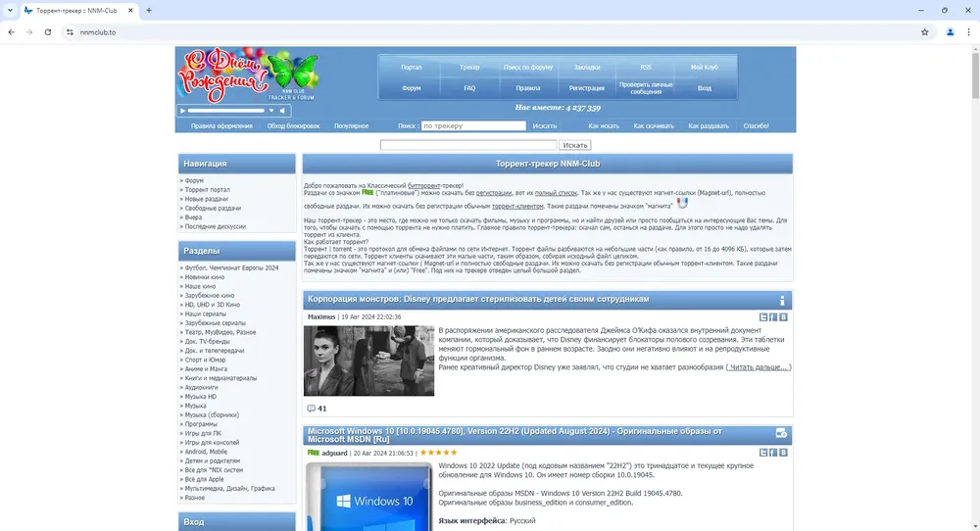Open the Chrome three-dot menu
The image size is (980, 531).
(x=969, y=32)
